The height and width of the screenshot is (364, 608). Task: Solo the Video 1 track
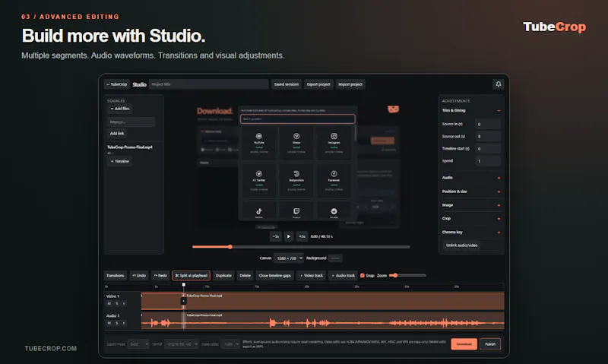click(x=117, y=303)
